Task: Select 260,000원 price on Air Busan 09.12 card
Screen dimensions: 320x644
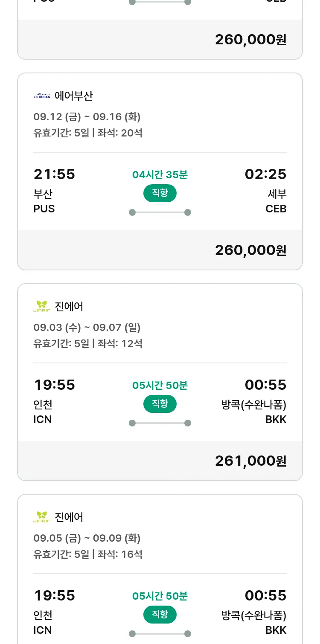Action: tap(250, 250)
